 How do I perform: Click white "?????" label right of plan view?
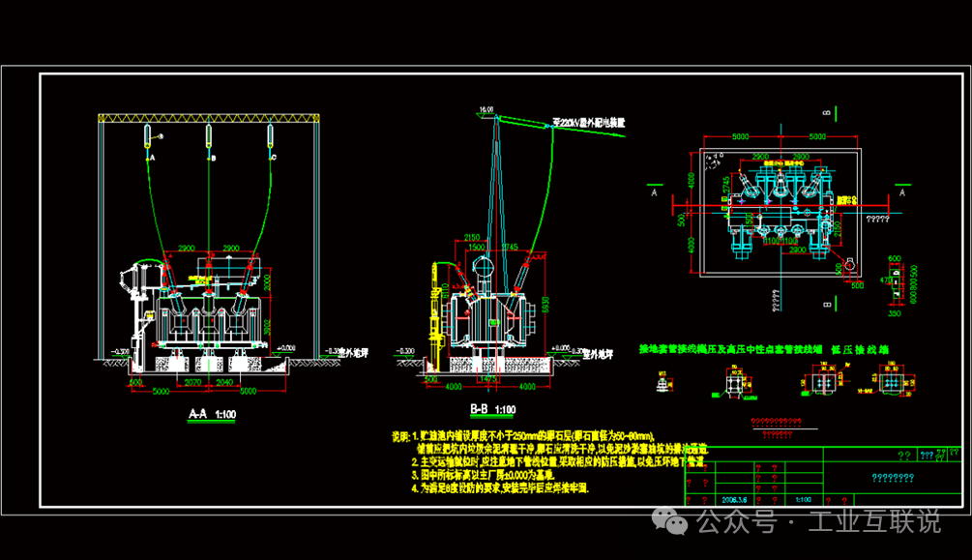[x=877, y=219]
